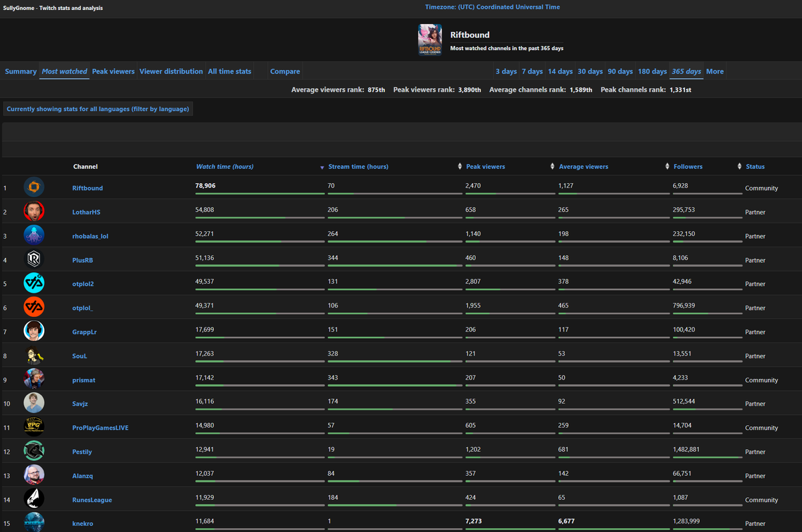Click GrappLr channel avatar

(x=34, y=331)
